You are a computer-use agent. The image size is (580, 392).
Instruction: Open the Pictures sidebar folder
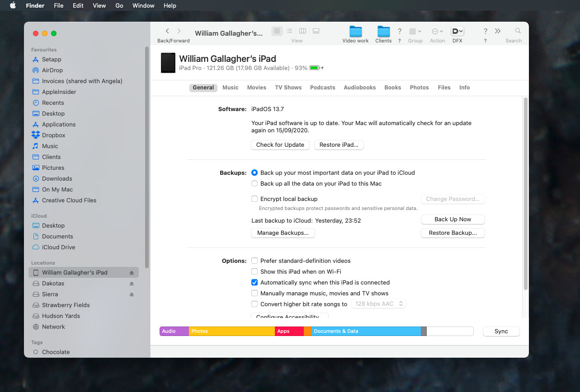click(53, 168)
